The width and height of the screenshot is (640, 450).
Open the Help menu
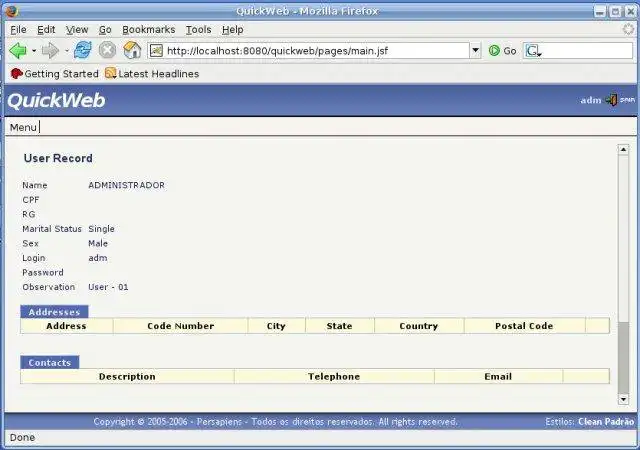pyautogui.click(x=233, y=30)
